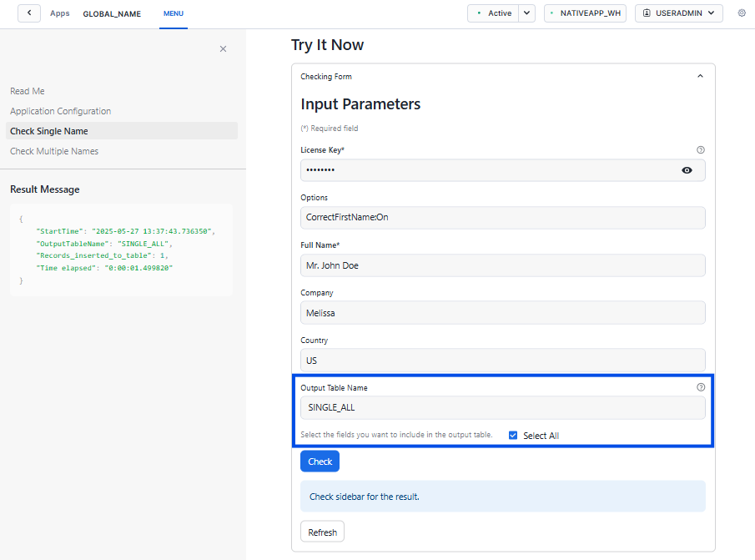Toggle the Select All checkbox
Screen dimensions: 755x560
point(513,436)
